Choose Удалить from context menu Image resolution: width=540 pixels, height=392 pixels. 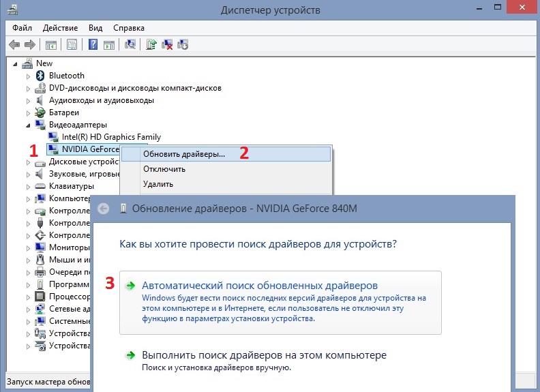tap(226, 184)
